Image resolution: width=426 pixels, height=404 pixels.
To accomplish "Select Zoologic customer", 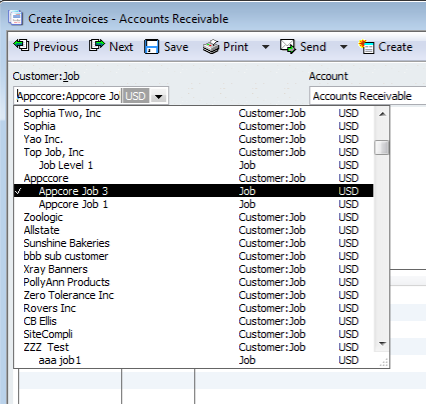I will 194,217.
